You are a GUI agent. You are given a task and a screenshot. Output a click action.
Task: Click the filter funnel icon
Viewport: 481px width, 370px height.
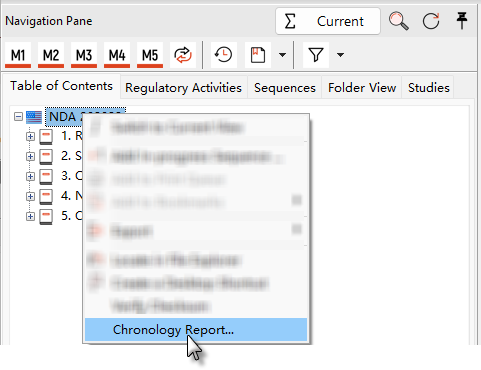316,55
